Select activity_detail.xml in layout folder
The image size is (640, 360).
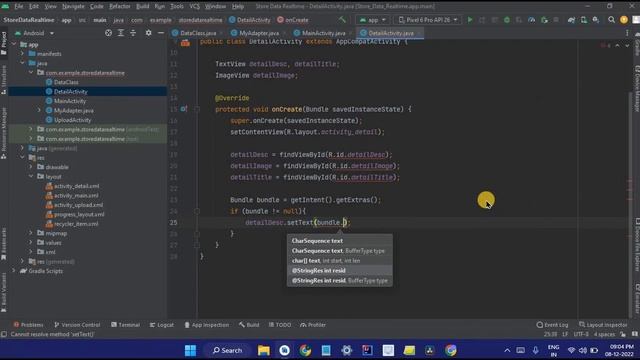(x=76, y=186)
